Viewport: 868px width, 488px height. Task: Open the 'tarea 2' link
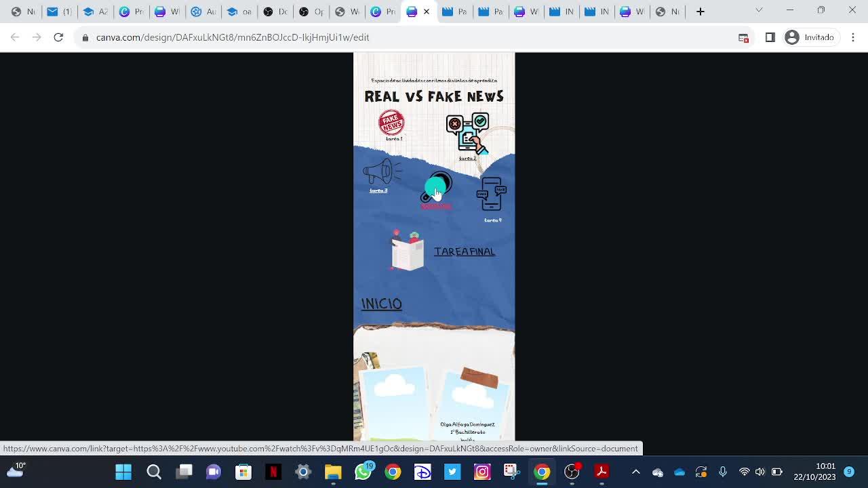coord(467,159)
